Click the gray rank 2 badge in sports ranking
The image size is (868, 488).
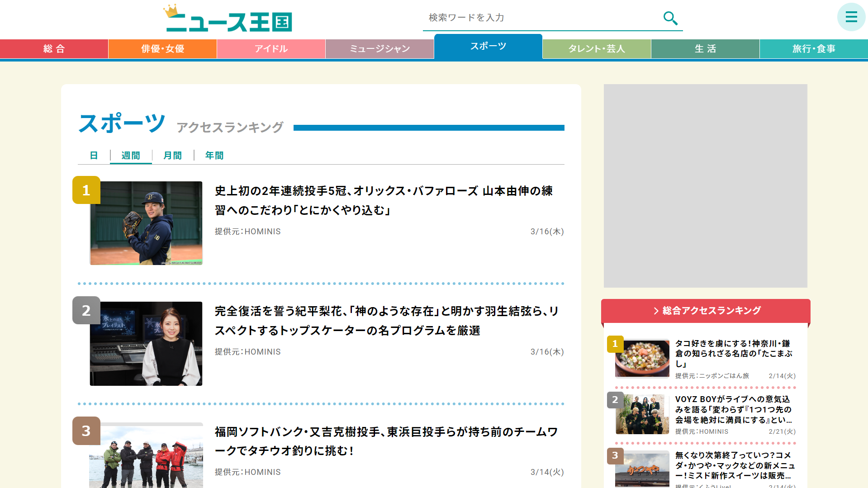tap(86, 310)
